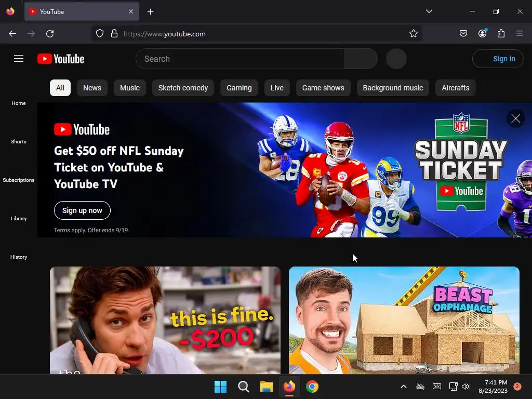Open History in the sidebar
This screenshot has width=532, height=399.
[19, 257]
